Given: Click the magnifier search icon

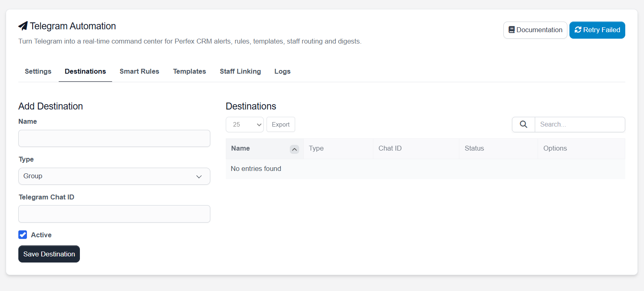Looking at the screenshot, I should (523, 125).
